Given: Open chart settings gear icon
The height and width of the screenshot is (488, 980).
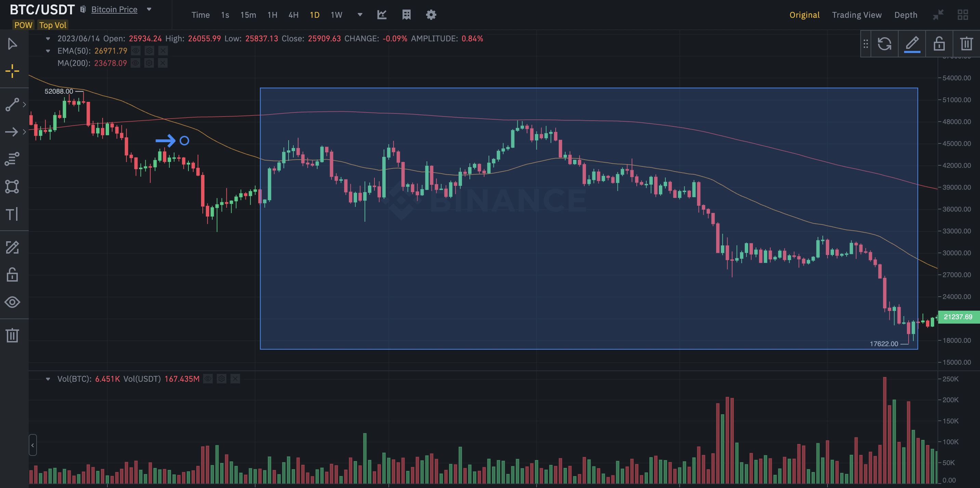Looking at the screenshot, I should [431, 15].
